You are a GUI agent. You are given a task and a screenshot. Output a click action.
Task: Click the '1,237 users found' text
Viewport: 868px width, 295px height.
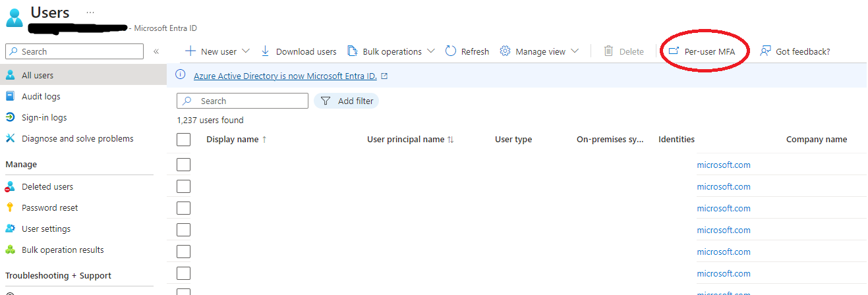pyautogui.click(x=210, y=121)
